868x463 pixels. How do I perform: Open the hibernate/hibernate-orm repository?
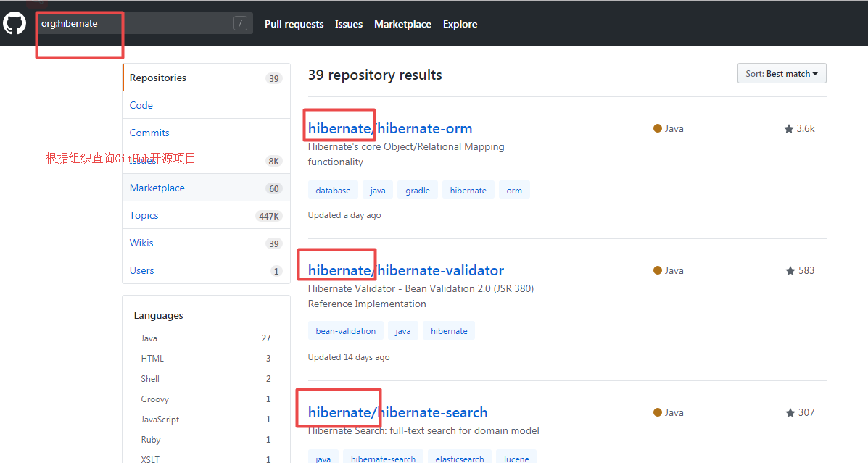pos(390,129)
